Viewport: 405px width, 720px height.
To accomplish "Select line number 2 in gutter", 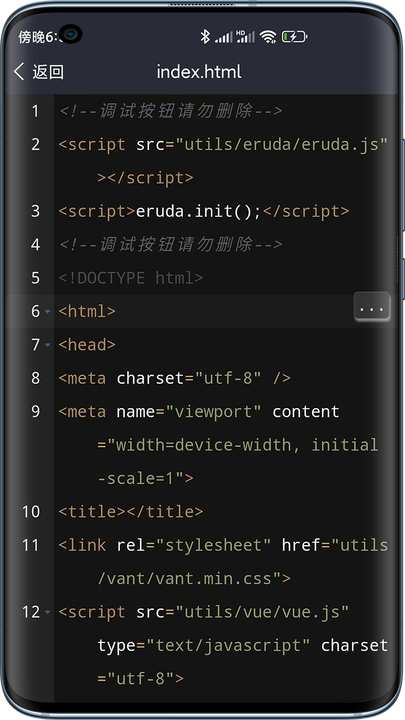I will 35,144.
